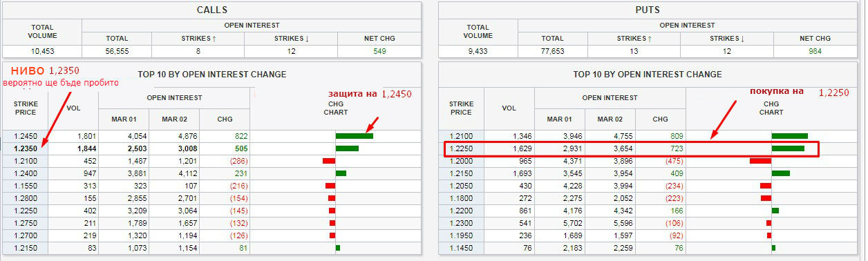Select strike price 1.2800 in the Calls table

click(x=26, y=197)
